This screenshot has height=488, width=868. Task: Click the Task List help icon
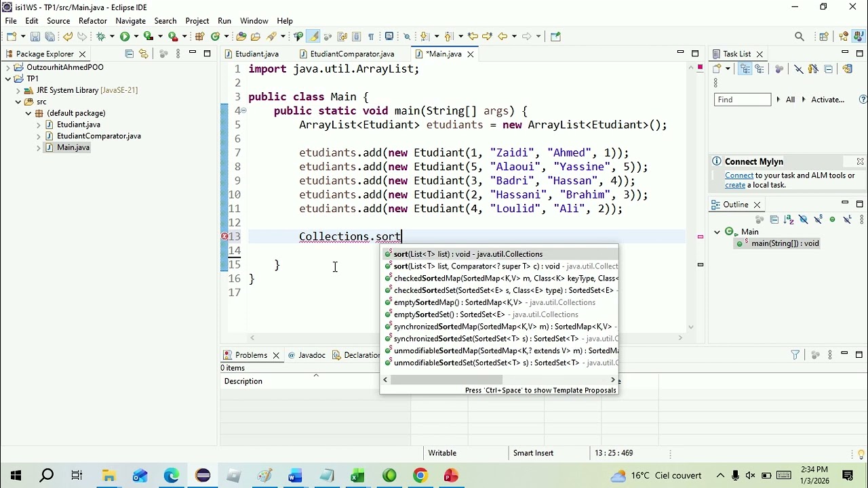863,100
